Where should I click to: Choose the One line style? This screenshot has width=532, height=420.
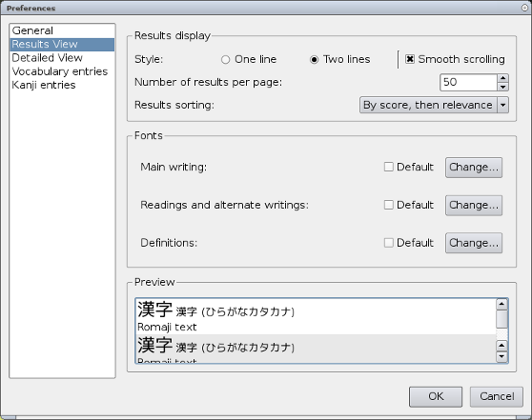click(x=248, y=60)
